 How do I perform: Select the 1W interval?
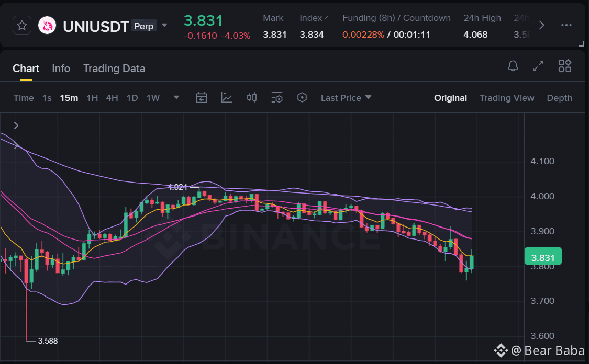[x=153, y=98]
